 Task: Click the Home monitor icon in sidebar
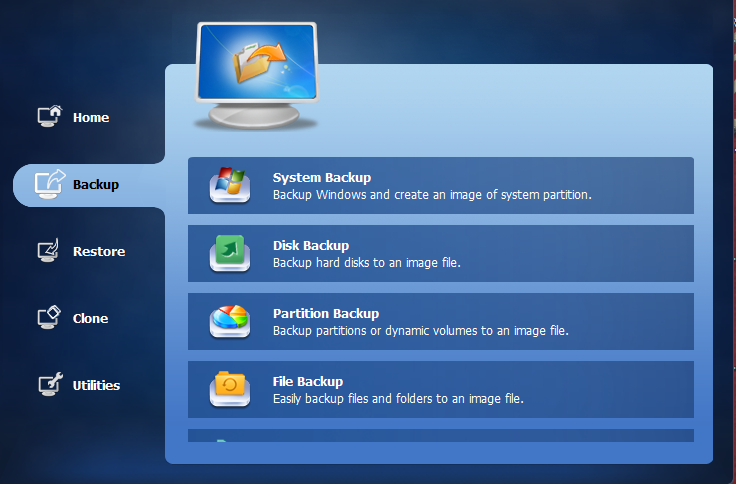click(x=50, y=116)
